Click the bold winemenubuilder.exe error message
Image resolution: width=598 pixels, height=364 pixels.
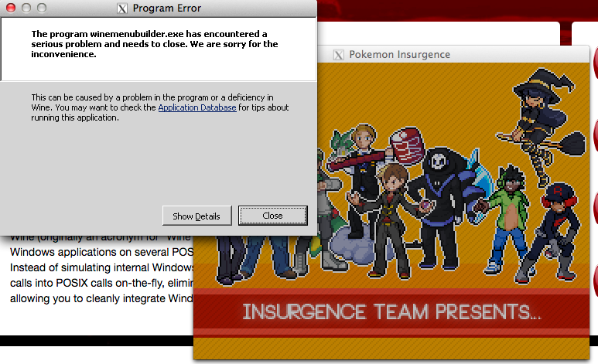tap(155, 44)
